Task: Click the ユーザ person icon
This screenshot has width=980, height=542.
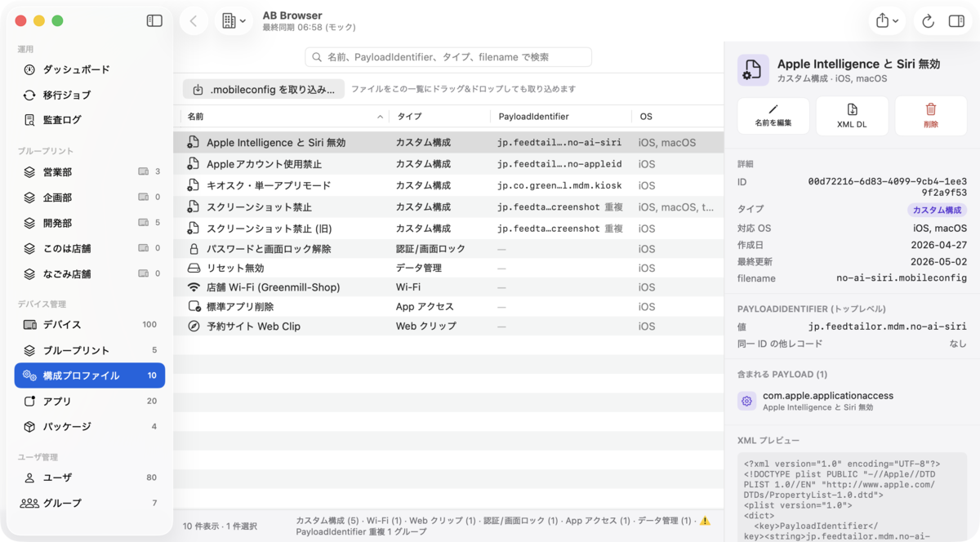Action: (29, 478)
